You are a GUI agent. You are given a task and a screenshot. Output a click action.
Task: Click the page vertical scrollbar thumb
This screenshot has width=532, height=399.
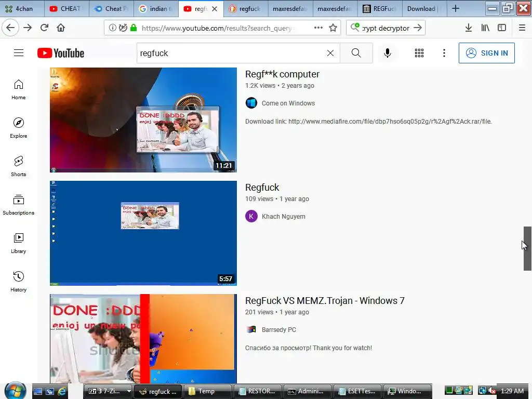(527, 248)
